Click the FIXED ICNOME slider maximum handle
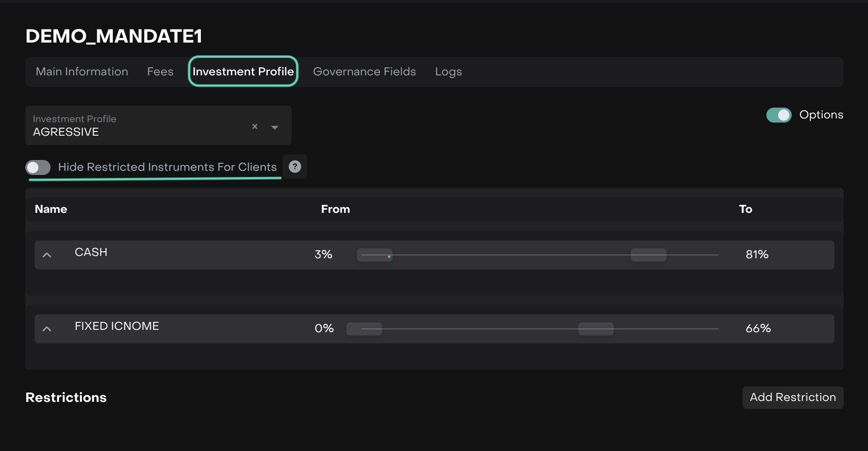 coord(596,329)
